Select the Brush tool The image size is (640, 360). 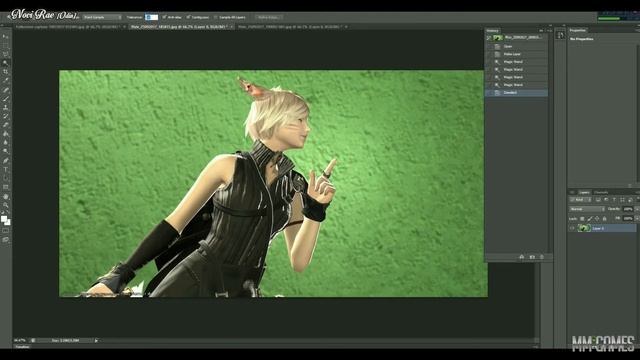(x=5, y=98)
